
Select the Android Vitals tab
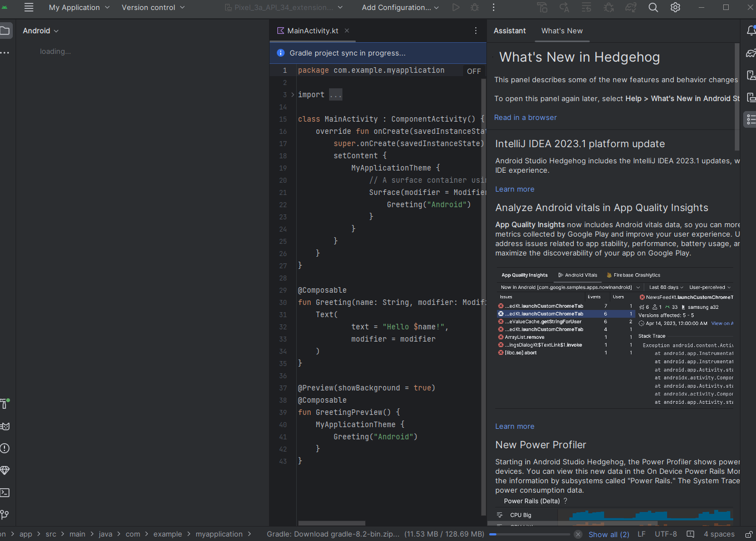click(578, 275)
